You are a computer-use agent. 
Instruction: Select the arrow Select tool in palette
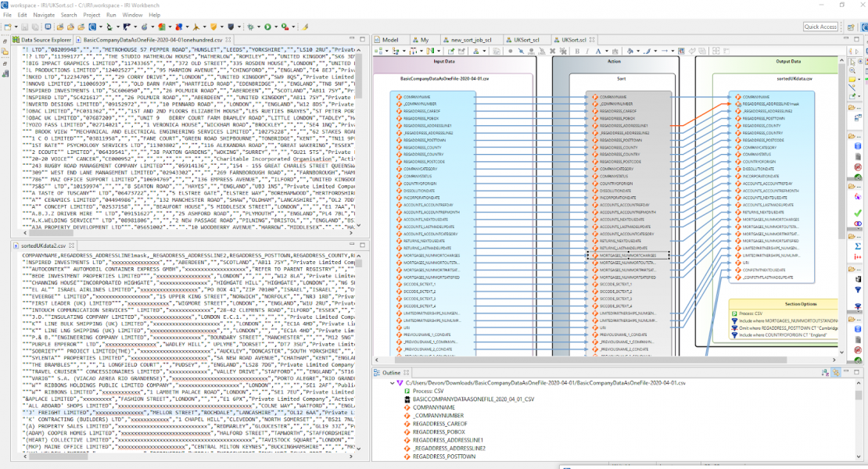[x=852, y=62]
